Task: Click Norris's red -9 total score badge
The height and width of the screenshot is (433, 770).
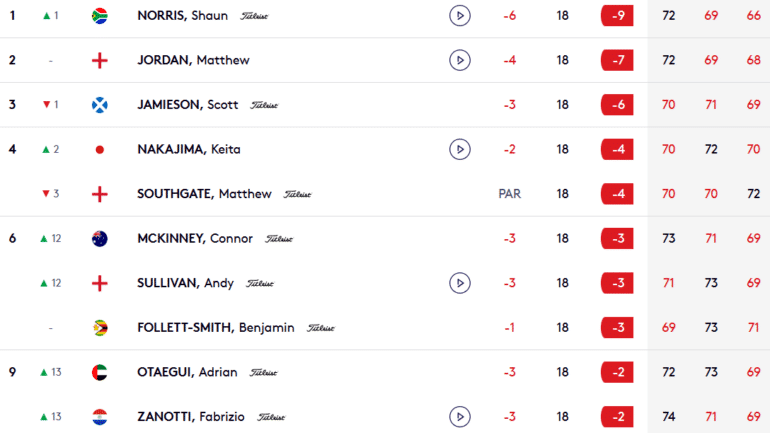Action: coord(617,16)
